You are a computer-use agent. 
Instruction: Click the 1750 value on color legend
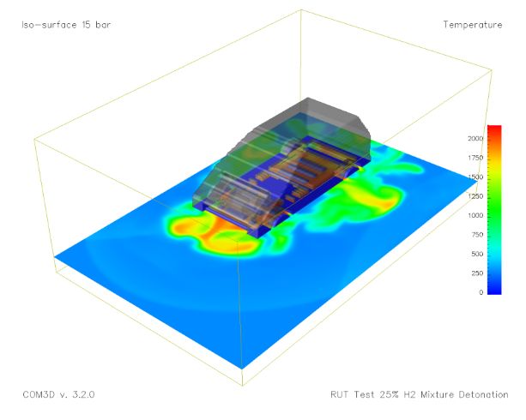tap(475, 158)
